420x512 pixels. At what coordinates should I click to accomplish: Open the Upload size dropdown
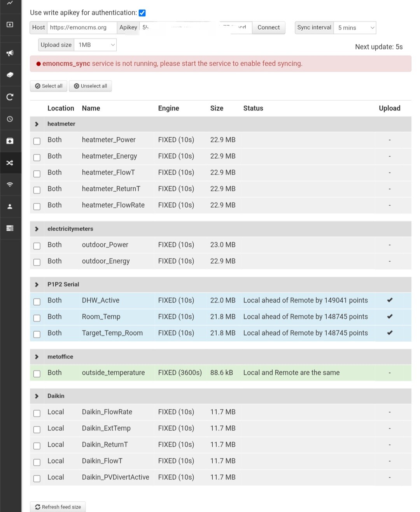point(95,45)
